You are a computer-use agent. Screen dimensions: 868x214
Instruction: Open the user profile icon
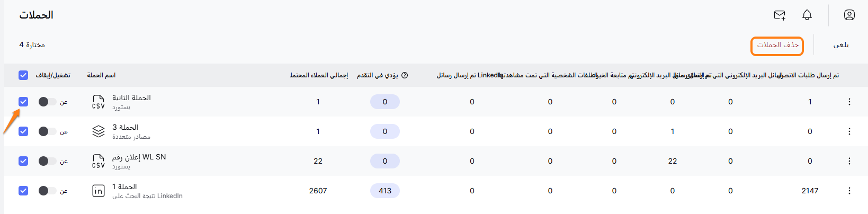[x=849, y=15]
